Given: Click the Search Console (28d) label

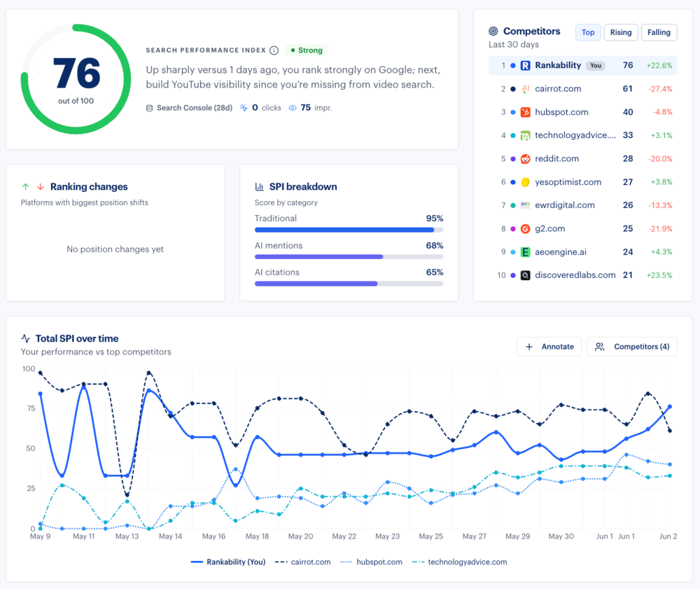Looking at the screenshot, I should click(x=194, y=108).
